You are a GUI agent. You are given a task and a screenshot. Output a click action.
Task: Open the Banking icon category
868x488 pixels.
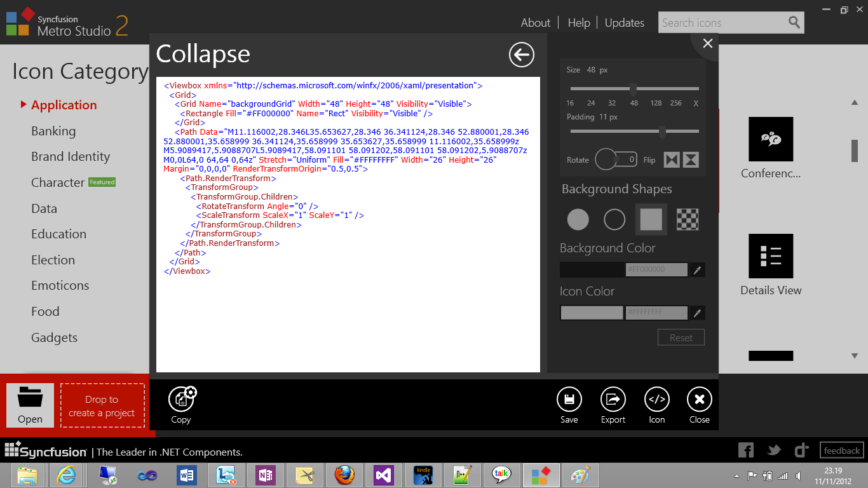[53, 131]
